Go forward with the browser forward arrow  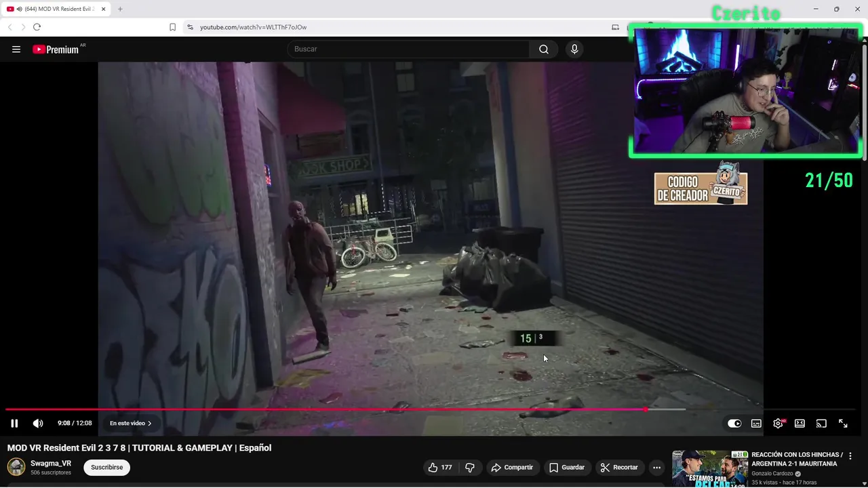[23, 27]
